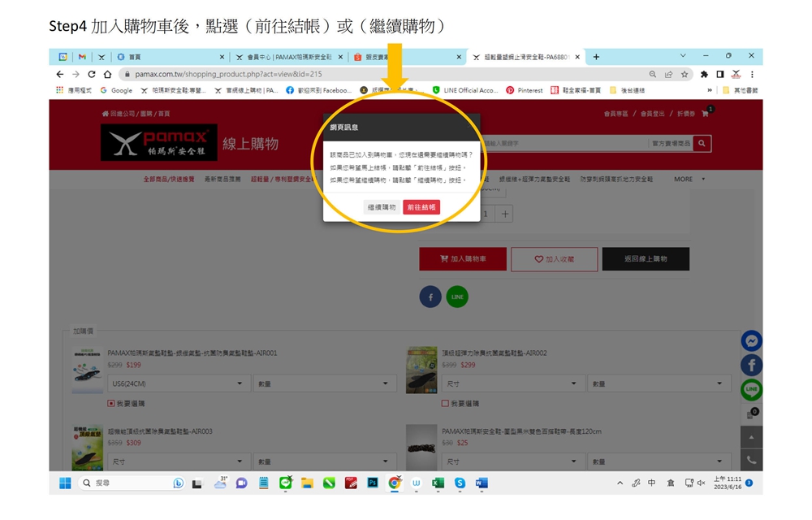
Task: Open Excel from the taskbar
Action: 438,483
